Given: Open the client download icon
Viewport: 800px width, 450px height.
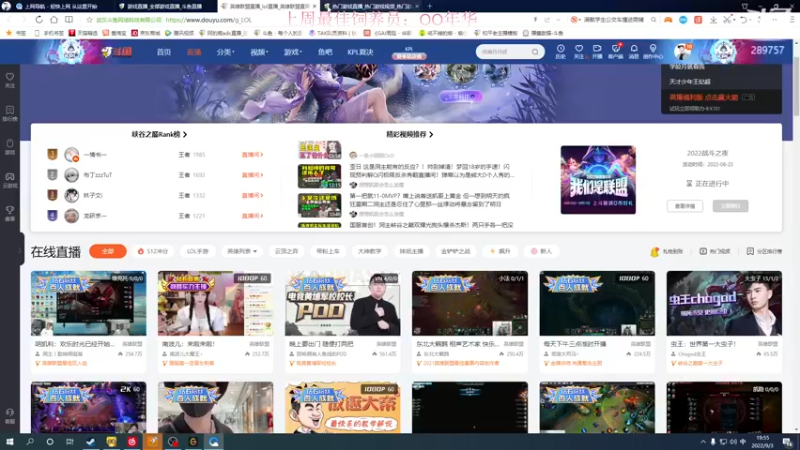Looking at the screenshot, I should [616, 51].
